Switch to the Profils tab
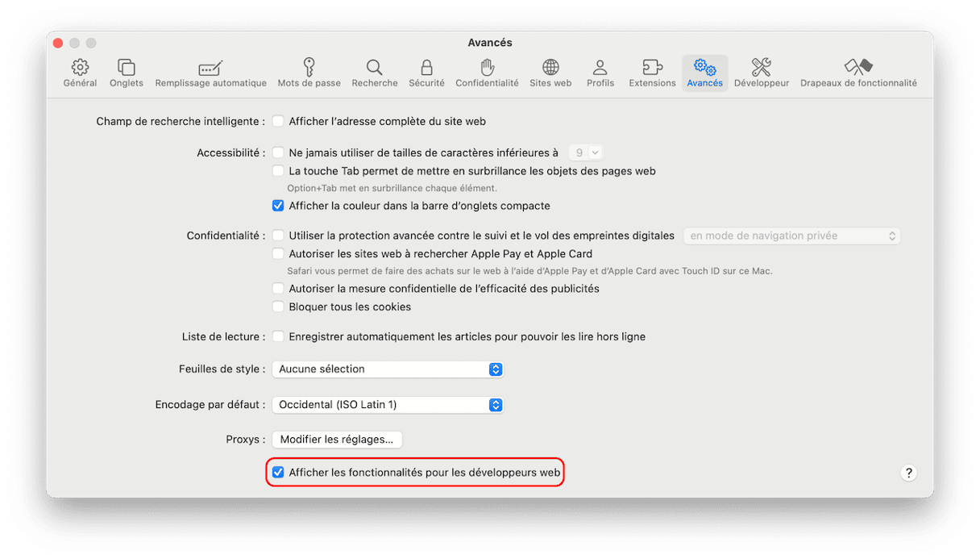The image size is (980, 559). coord(600,73)
